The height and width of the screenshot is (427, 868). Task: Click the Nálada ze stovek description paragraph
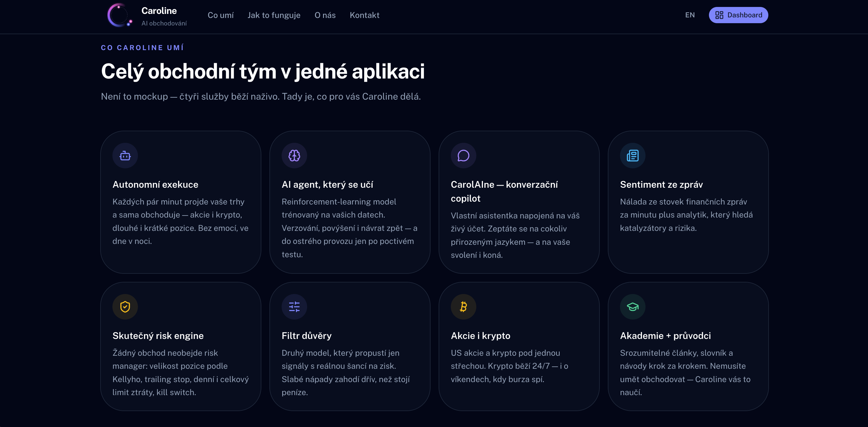[x=686, y=215]
